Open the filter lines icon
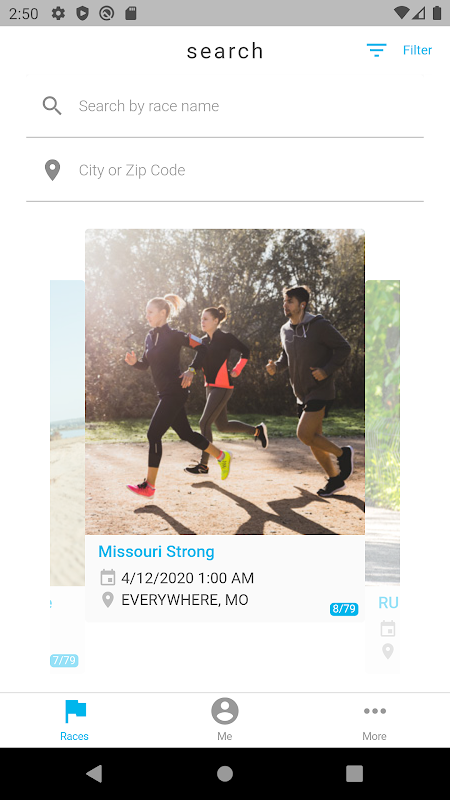The width and height of the screenshot is (450, 800). [376, 50]
